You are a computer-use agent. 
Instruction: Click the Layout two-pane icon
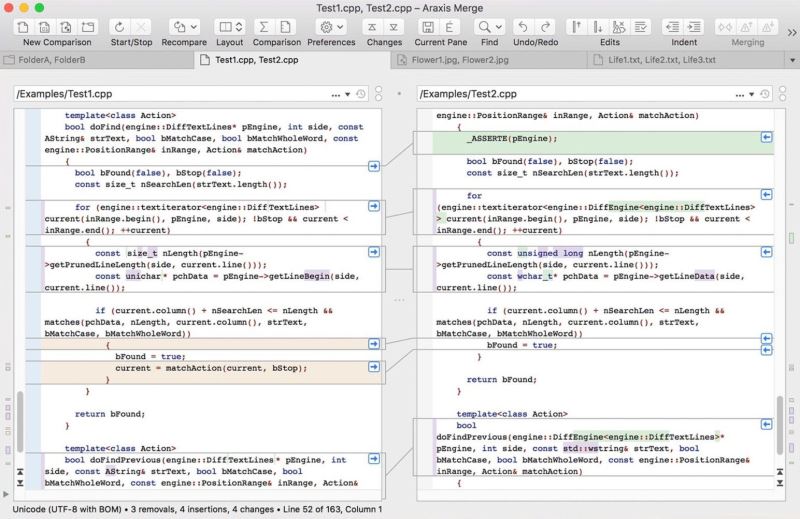(x=225, y=27)
